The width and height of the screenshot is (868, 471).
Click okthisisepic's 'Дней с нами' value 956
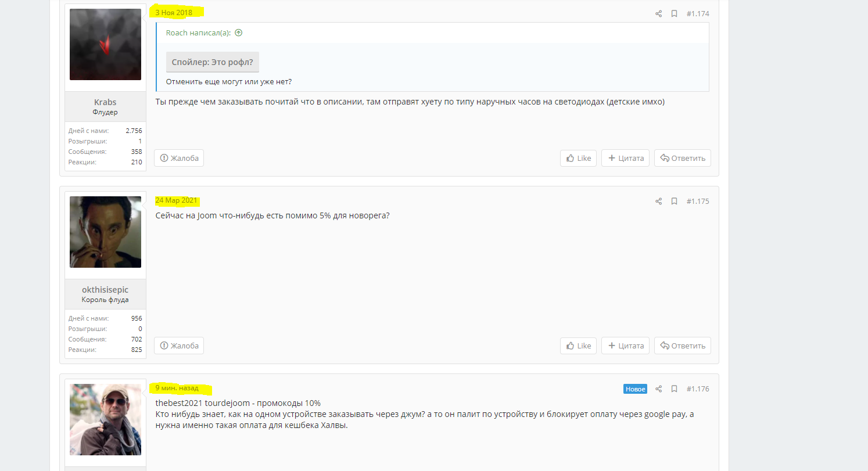[137, 318]
